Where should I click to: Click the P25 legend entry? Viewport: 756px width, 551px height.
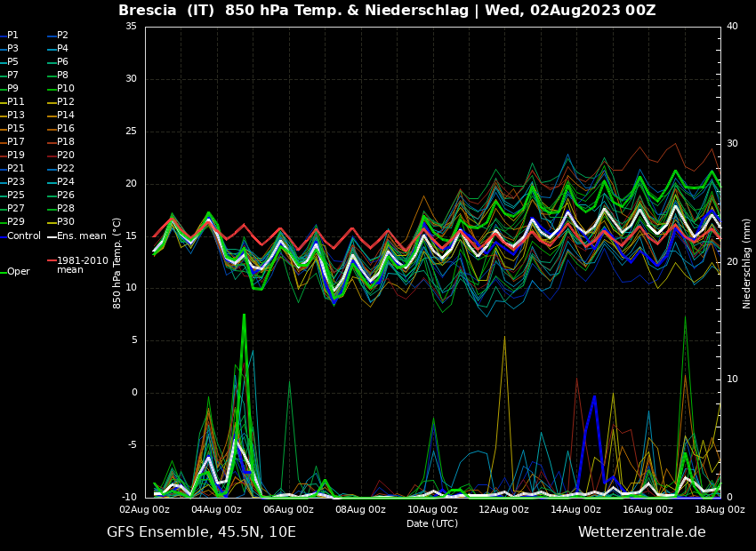(12, 195)
